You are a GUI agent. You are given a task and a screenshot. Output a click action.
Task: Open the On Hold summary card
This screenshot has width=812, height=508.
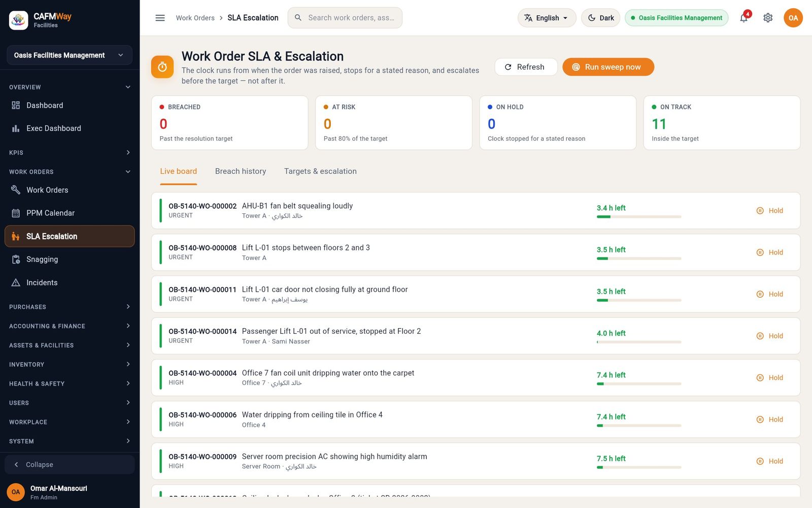(558, 123)
